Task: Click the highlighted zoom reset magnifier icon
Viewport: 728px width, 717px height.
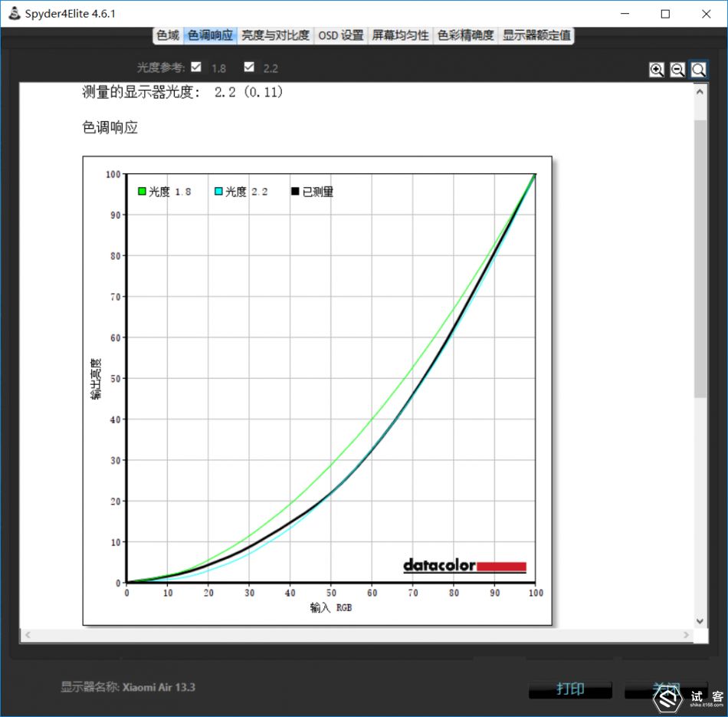Action: [698, 70]
